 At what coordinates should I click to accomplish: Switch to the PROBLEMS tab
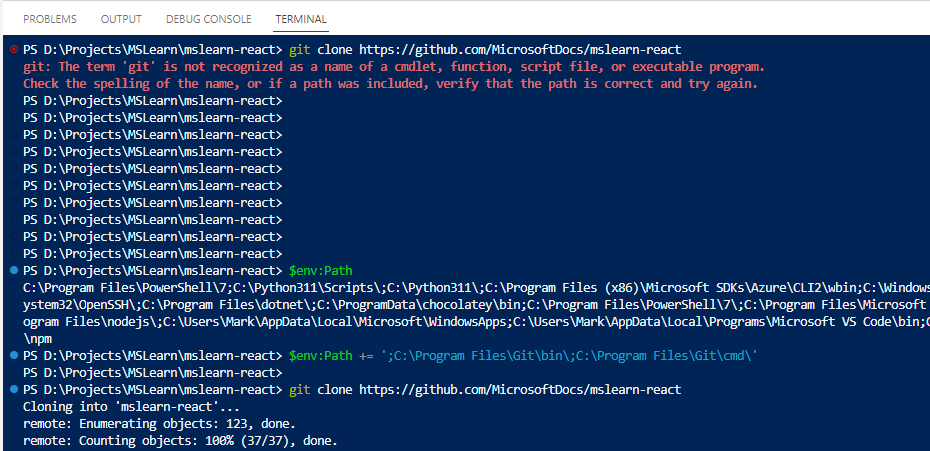click(x=50, y=19)
